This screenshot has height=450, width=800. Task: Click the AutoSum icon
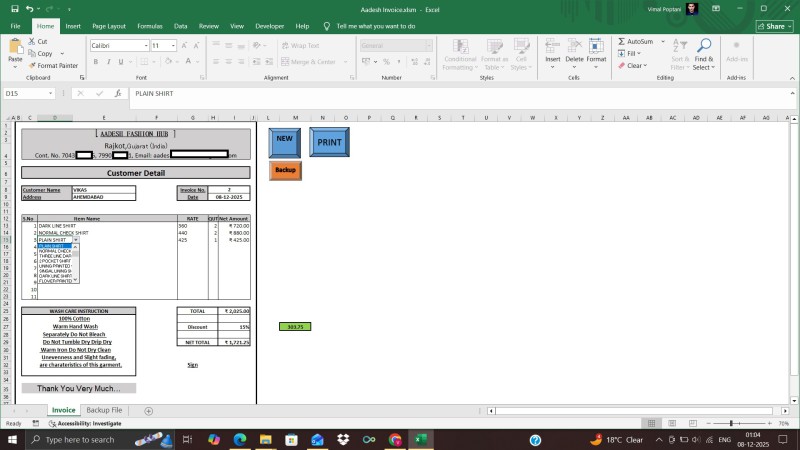[639, 42]
